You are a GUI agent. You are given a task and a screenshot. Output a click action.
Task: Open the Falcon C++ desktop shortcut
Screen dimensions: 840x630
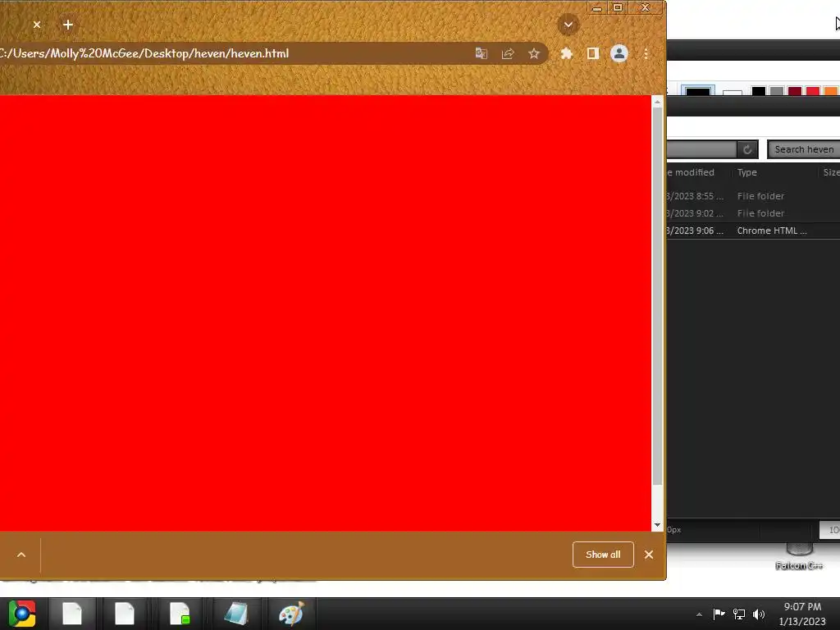point(799,557)
